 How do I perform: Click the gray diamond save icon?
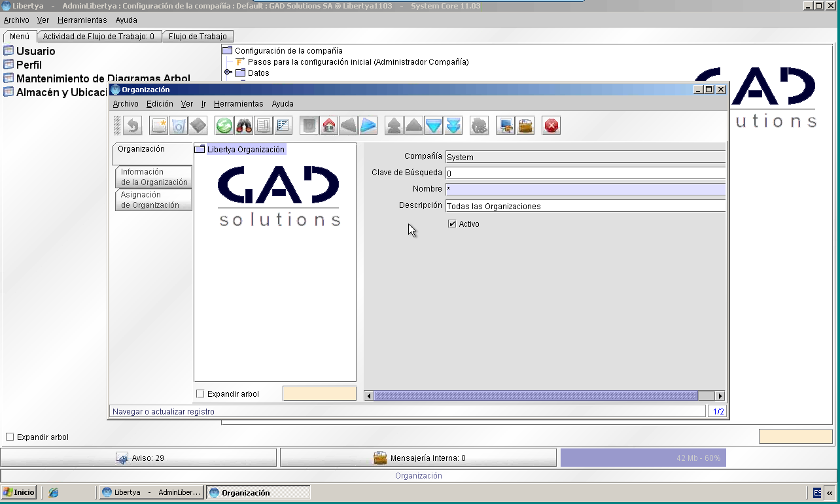[198, 125]
